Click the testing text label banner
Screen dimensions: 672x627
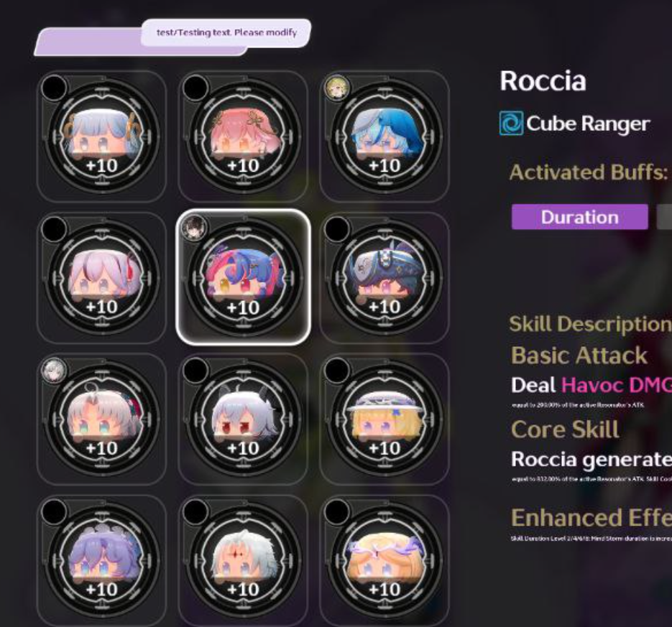tap(226, 32)
